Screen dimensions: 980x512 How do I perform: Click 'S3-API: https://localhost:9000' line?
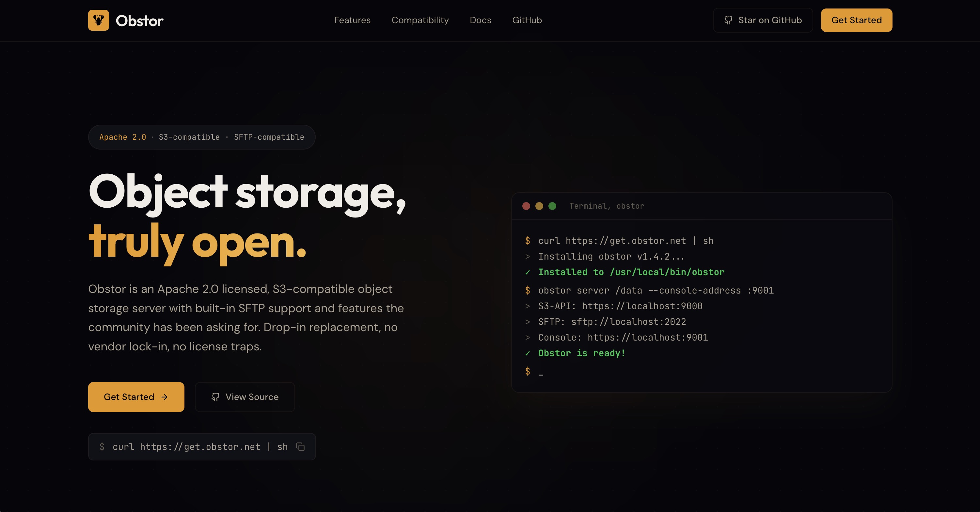(x=620, y=306)
